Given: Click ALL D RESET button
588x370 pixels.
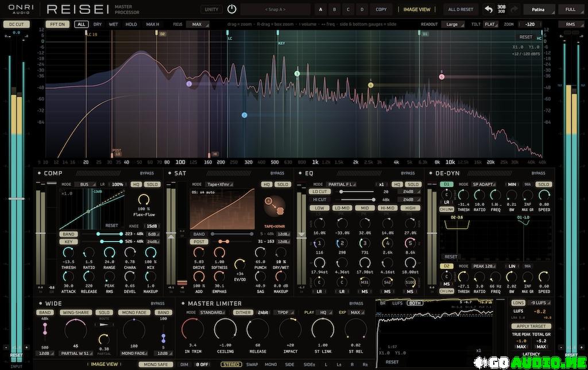Looking at the screenshot, I should pyautogui.click(x=461, y=9).
